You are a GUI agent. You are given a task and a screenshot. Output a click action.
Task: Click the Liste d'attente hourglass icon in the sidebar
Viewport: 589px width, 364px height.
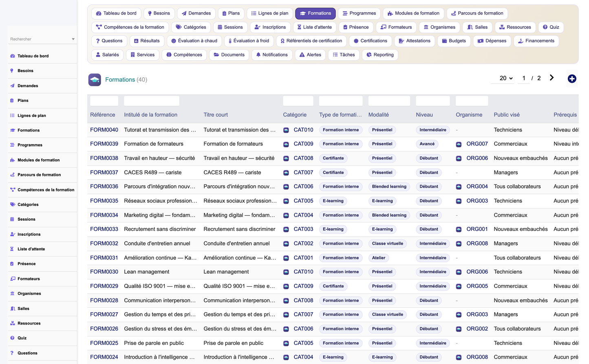tap(12, 249)
